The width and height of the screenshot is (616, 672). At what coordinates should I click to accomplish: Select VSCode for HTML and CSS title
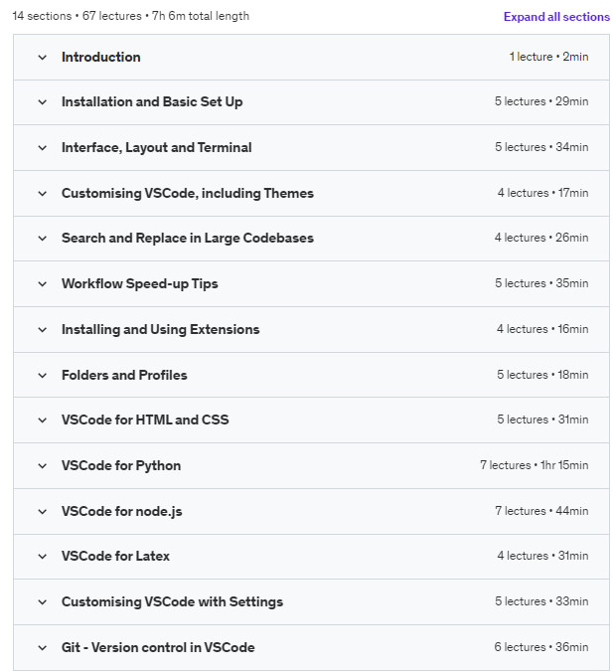(x=145, y=420)
